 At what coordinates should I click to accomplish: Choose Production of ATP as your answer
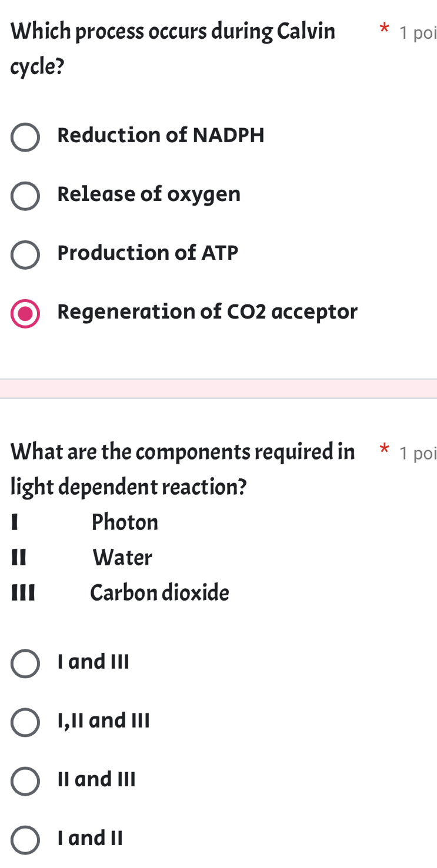(25, 254)
